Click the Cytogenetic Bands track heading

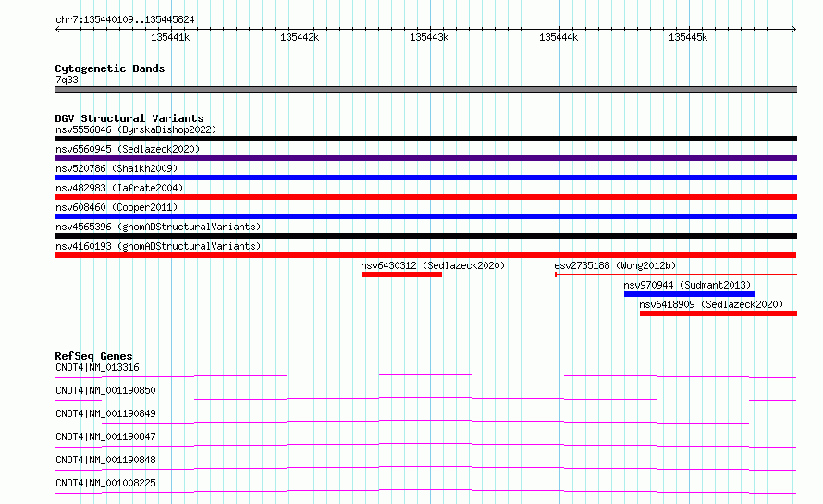click(x=110, y=68)
